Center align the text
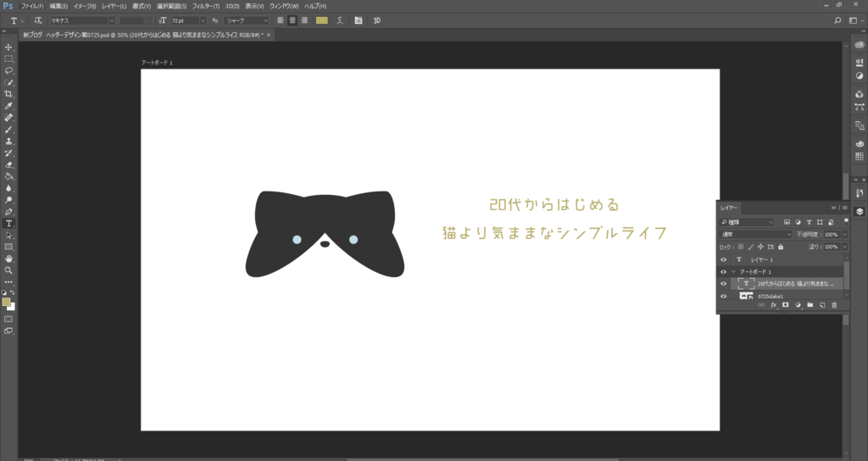868x461 pixels. click(292, 20)
